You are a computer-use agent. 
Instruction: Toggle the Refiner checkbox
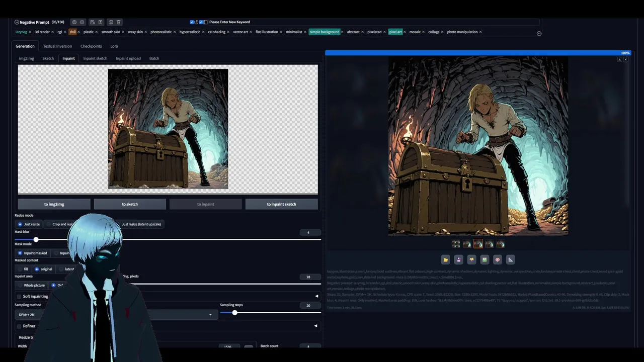click(x=19, y=326)
